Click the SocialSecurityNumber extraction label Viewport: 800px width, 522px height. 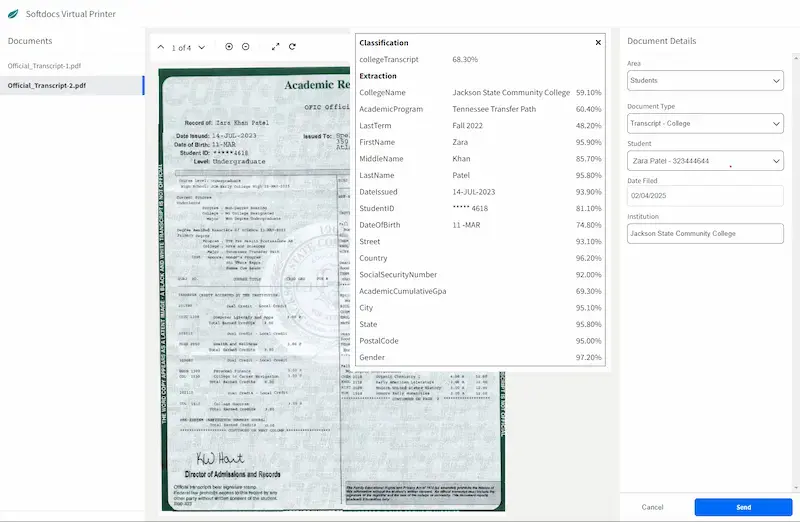[398, 275]
